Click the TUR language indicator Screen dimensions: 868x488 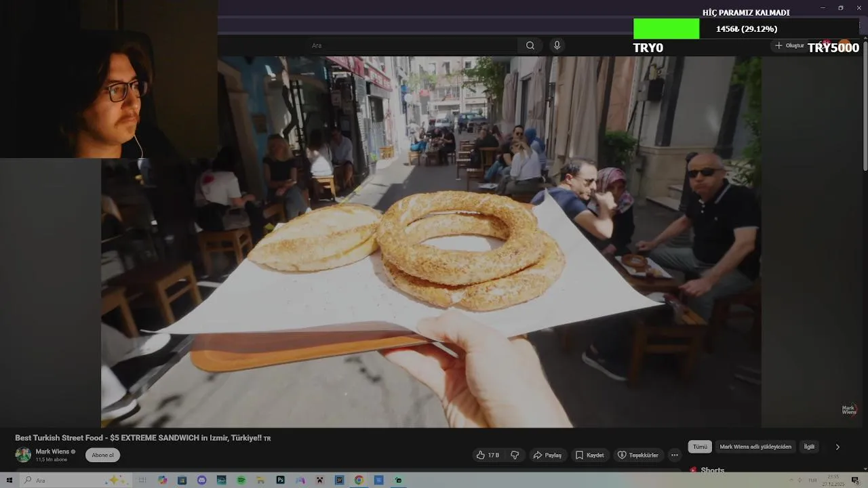pyautogui.click(x=812, y=481)
